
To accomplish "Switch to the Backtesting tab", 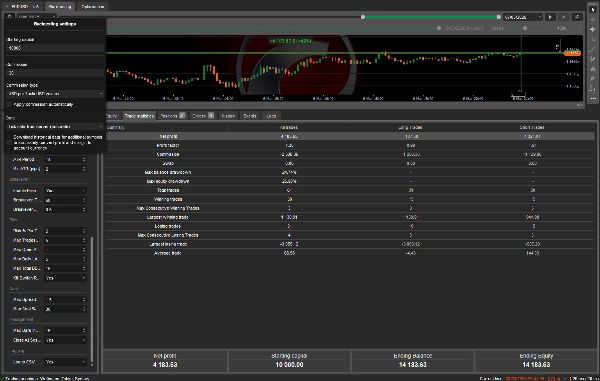I will 60,7.
